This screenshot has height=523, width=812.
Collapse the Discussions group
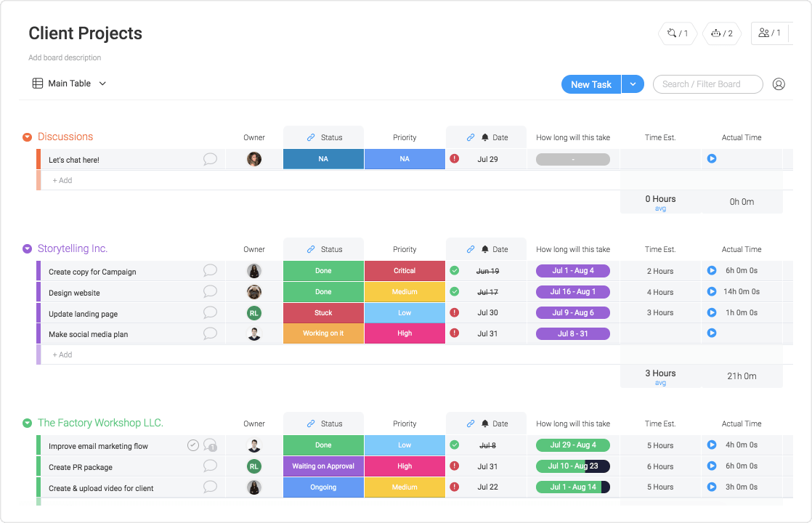tap(27, 136)
